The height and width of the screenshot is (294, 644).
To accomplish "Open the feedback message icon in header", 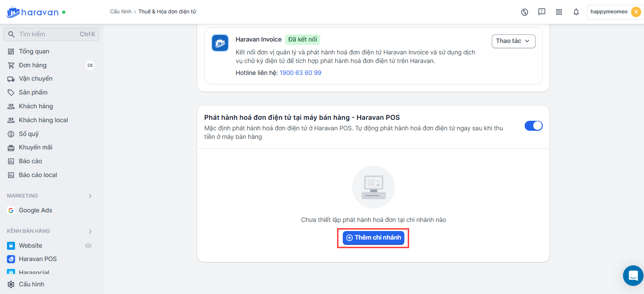I will click(542, 12).
